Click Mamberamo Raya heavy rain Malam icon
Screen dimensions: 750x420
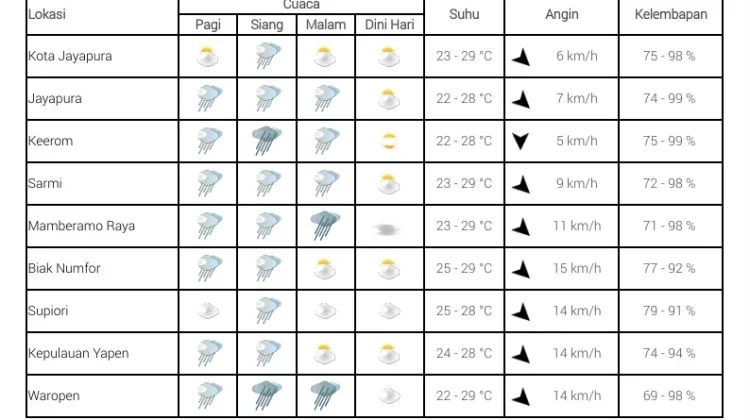[325, 225]
